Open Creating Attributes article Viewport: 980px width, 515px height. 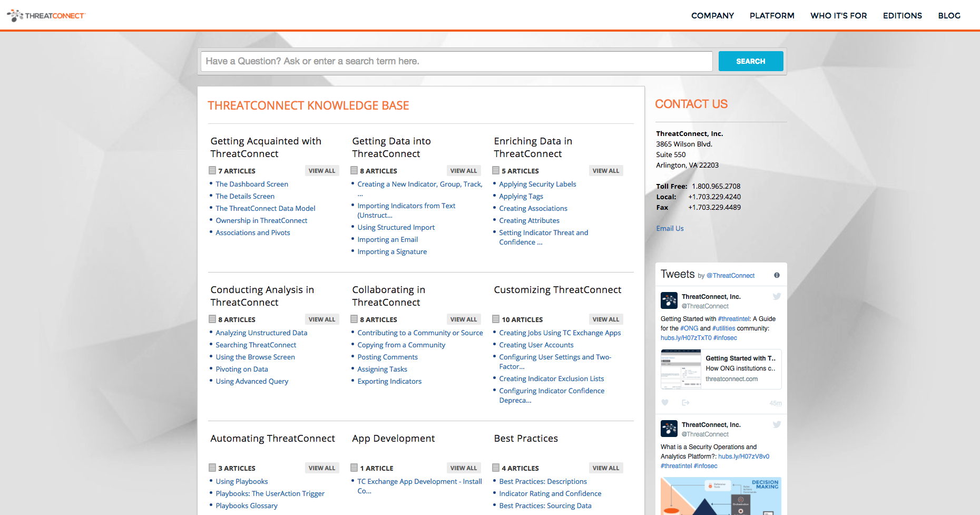point(529,220)
